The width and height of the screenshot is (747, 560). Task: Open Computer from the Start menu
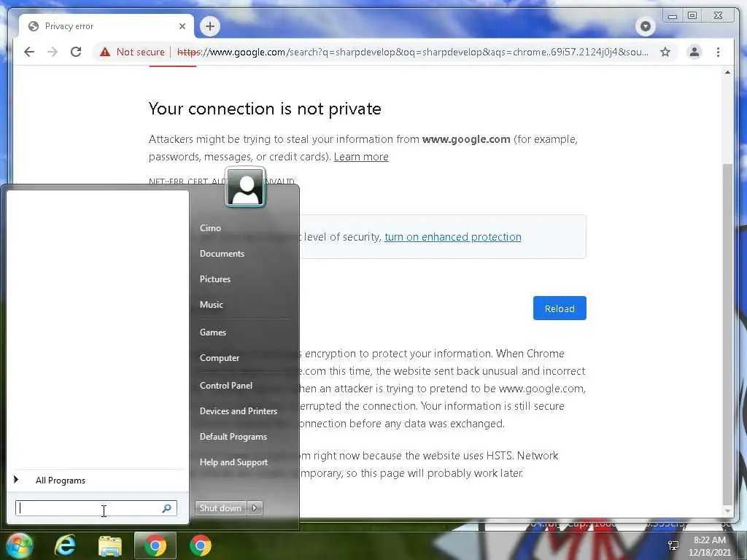(220, 358)
